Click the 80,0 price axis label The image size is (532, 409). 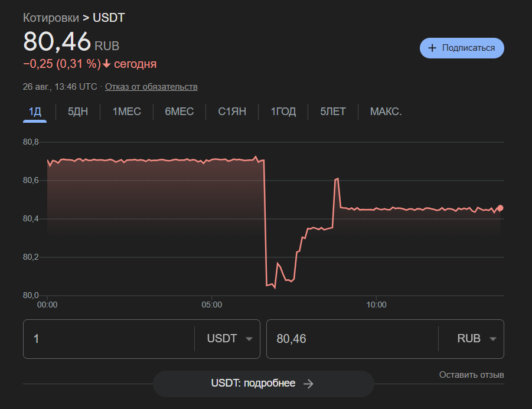[x=31, y=295]
